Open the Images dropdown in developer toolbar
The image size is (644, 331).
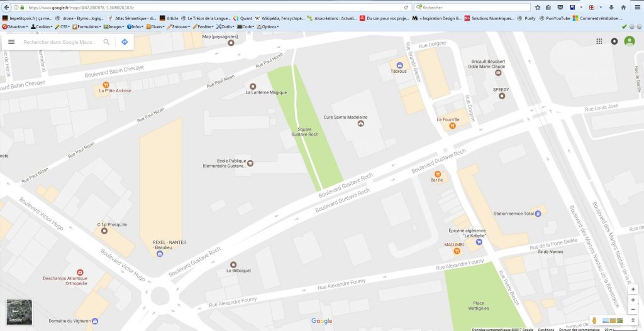click(114, 27)
